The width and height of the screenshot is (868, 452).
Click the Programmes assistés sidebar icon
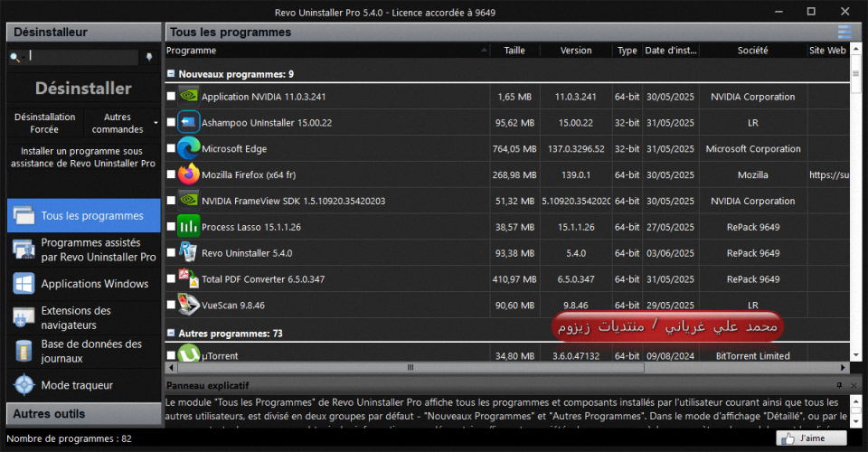click(24, 250)
